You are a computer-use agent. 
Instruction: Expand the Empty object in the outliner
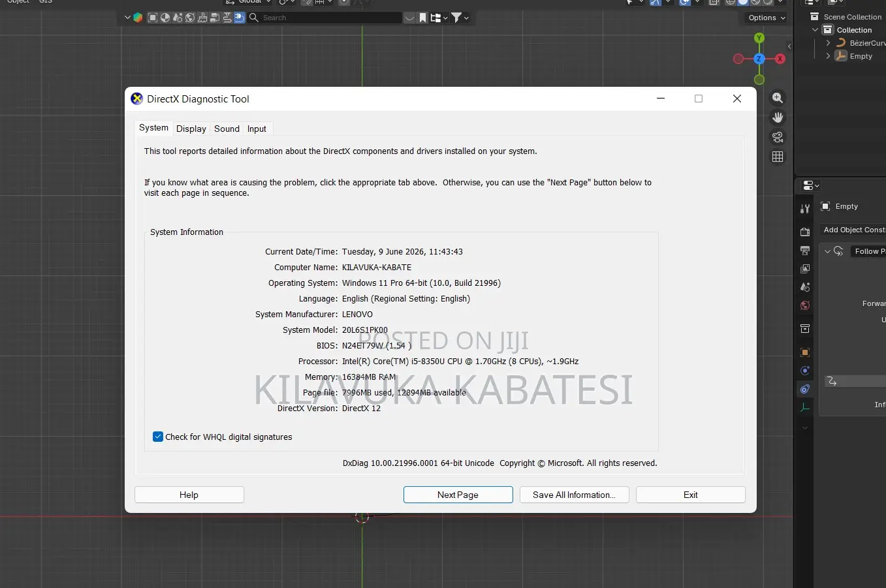click(x=829, y=56)
